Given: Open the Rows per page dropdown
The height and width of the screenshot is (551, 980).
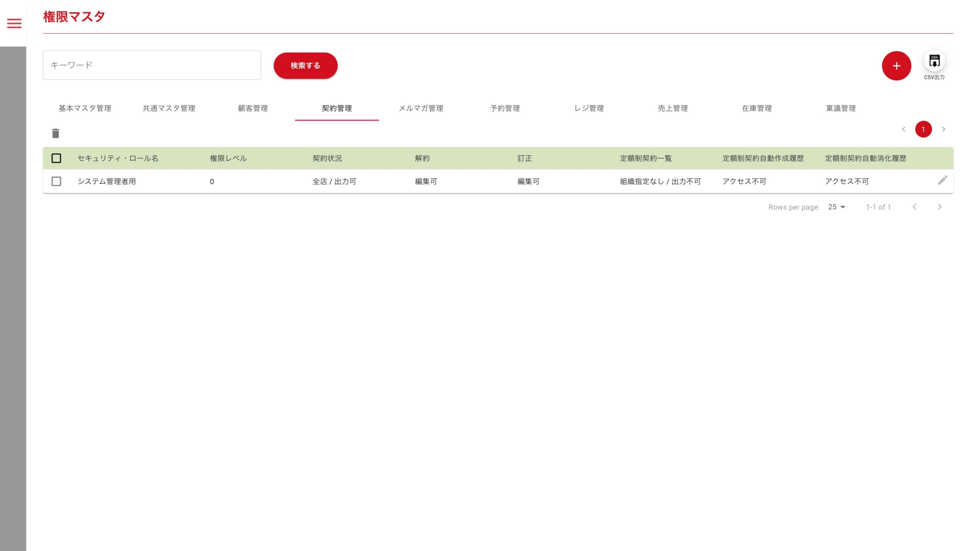Looking at the screenshot, I should click(x=836, y=207).
